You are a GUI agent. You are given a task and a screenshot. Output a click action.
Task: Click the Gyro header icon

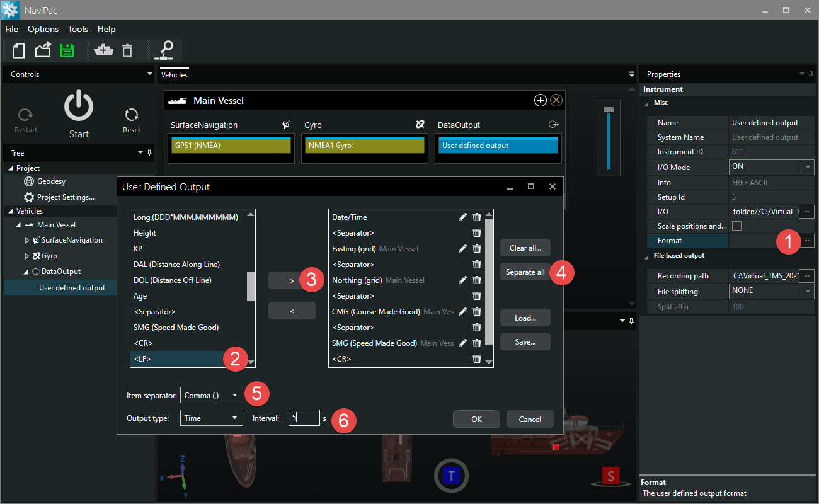(420, 125)
